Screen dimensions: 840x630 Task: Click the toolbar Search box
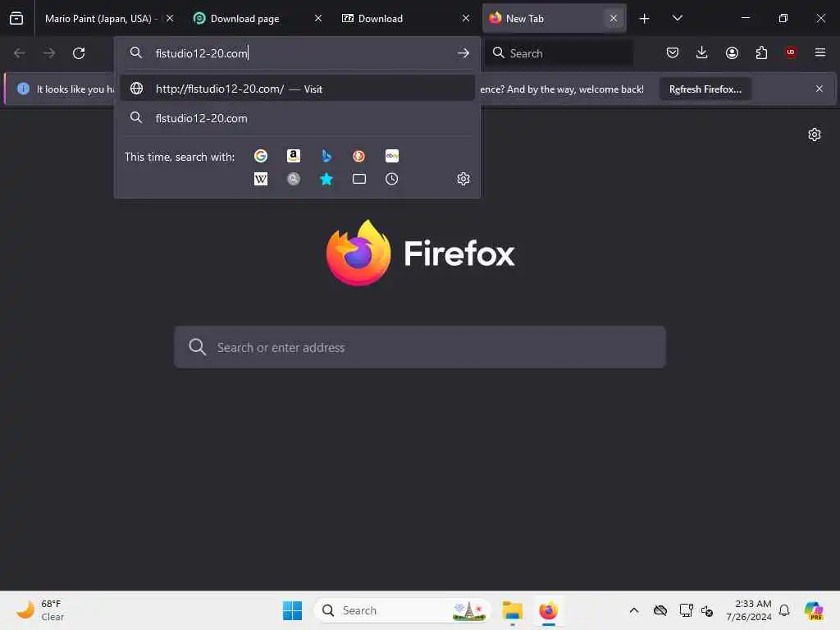[559, 53]
